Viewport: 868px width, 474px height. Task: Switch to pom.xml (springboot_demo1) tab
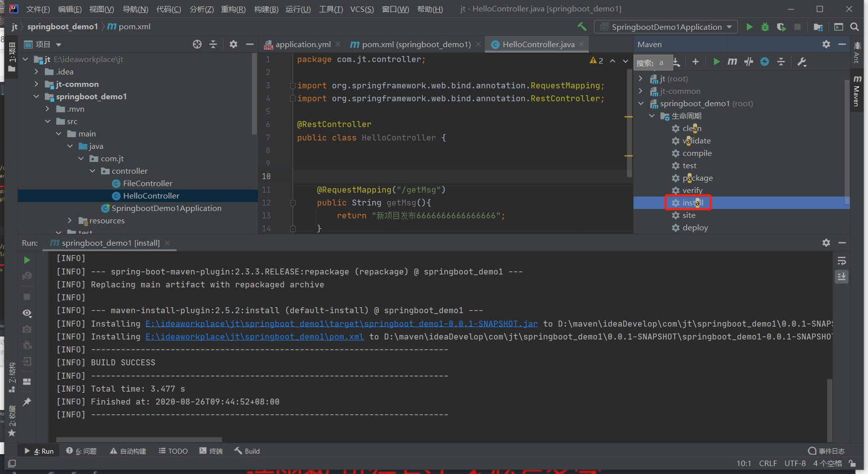pos(416,44)
